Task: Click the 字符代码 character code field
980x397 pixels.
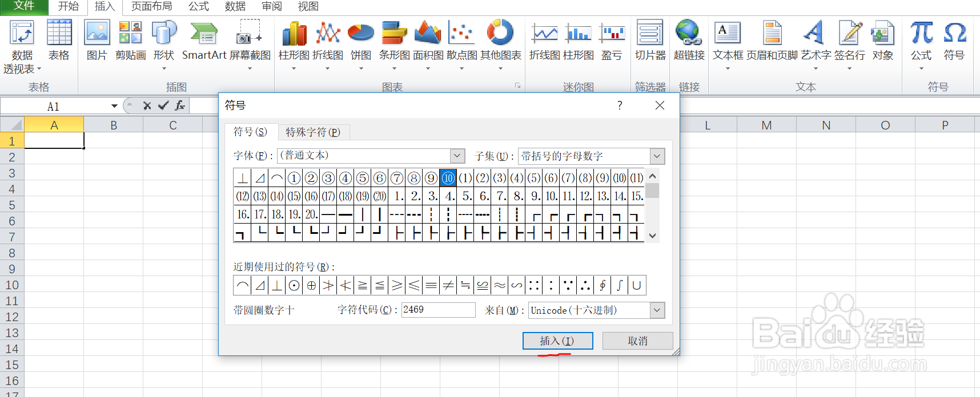Action: pyautogui.click(x=438, y=310)
